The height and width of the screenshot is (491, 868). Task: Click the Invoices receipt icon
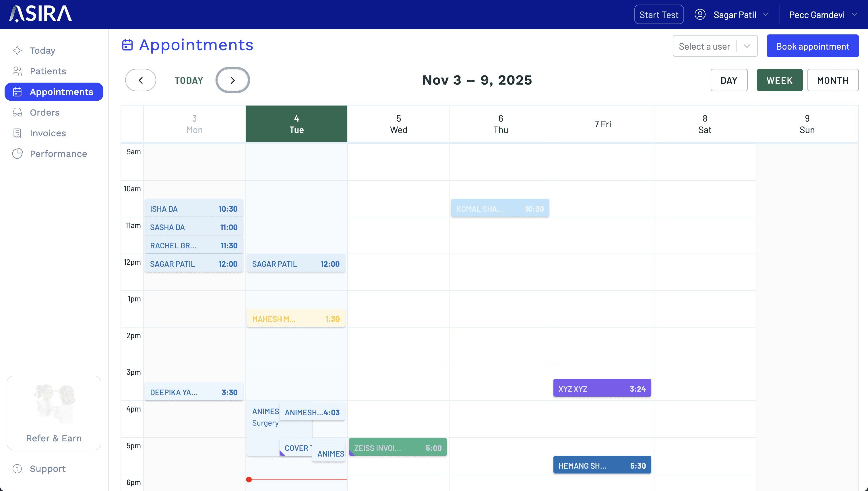17,133
